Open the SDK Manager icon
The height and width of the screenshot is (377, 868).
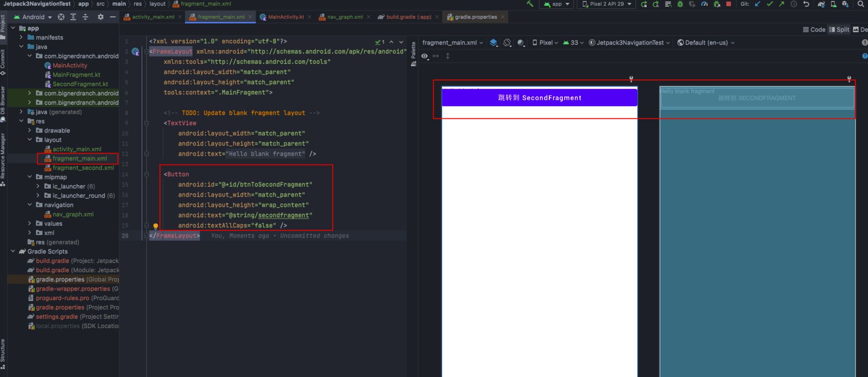coord(845,4)
